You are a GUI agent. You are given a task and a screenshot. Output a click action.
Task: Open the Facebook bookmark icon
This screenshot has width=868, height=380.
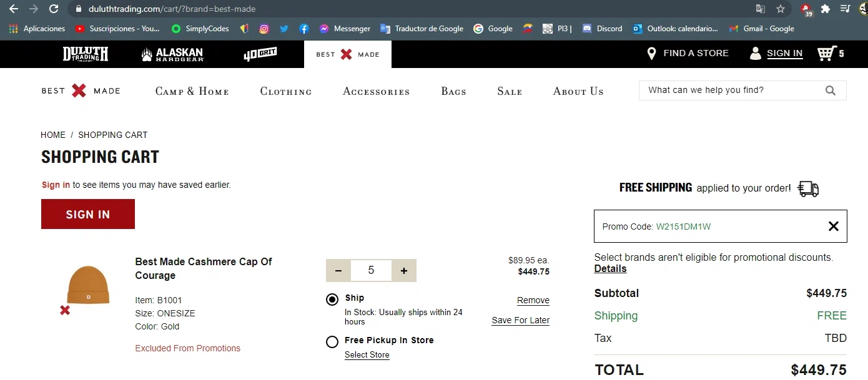point(304,28)
